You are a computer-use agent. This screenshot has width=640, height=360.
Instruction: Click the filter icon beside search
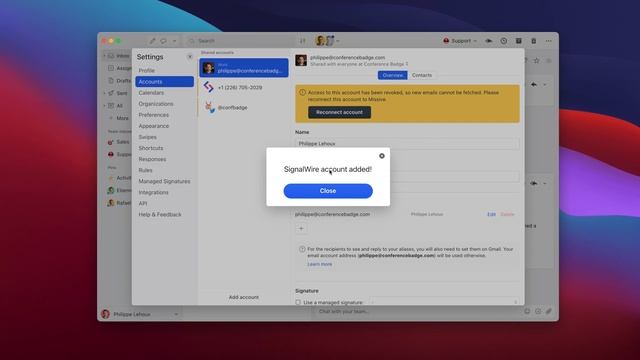302,41
